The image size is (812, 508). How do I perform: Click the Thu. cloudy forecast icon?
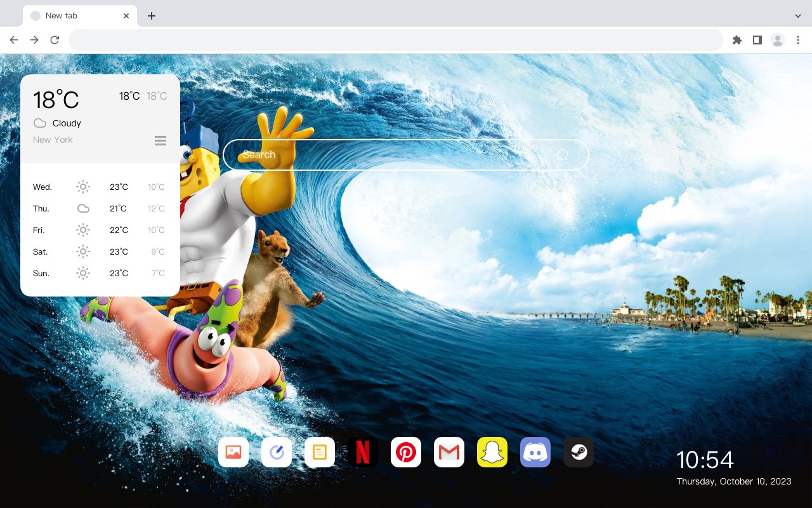tap(83, 208)
